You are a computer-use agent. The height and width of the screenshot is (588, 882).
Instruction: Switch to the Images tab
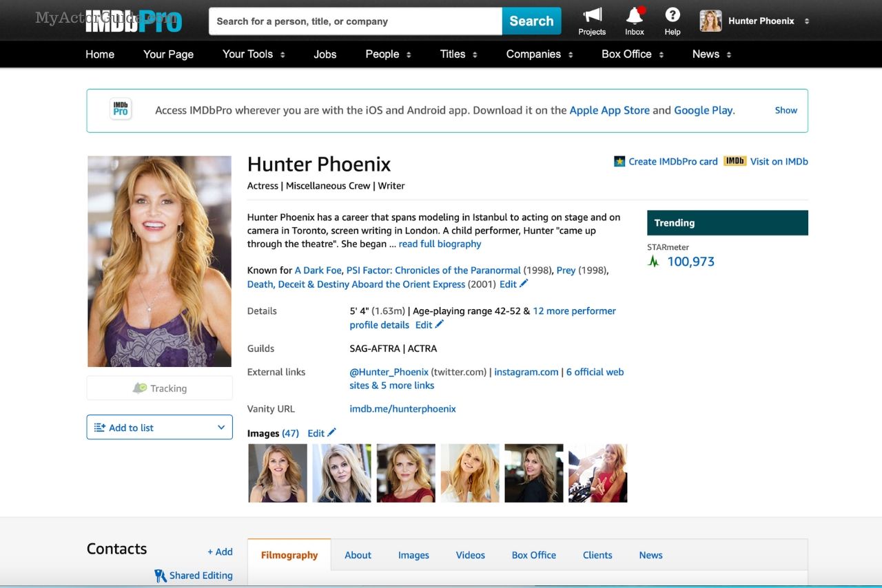click(413, 555)
